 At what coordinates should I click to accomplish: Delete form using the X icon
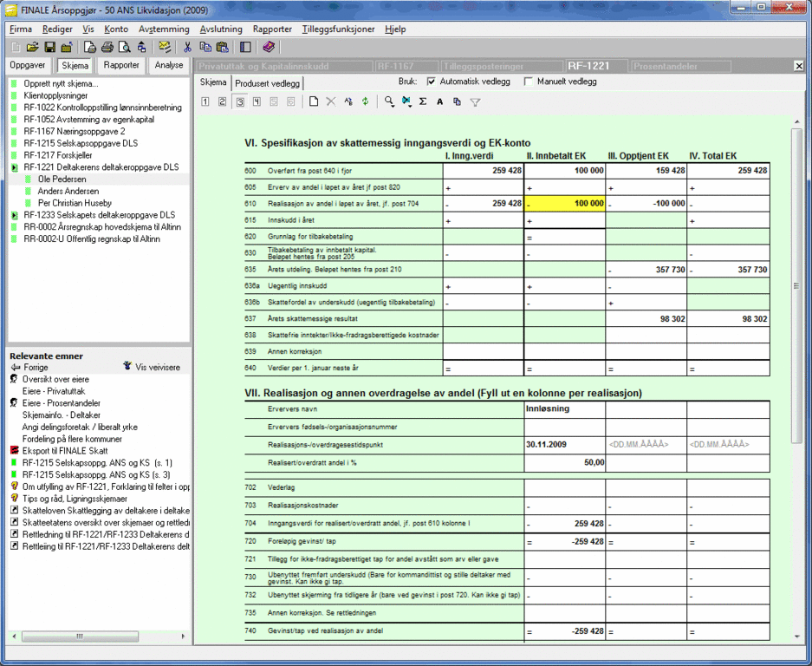click(x=331, y=101)
